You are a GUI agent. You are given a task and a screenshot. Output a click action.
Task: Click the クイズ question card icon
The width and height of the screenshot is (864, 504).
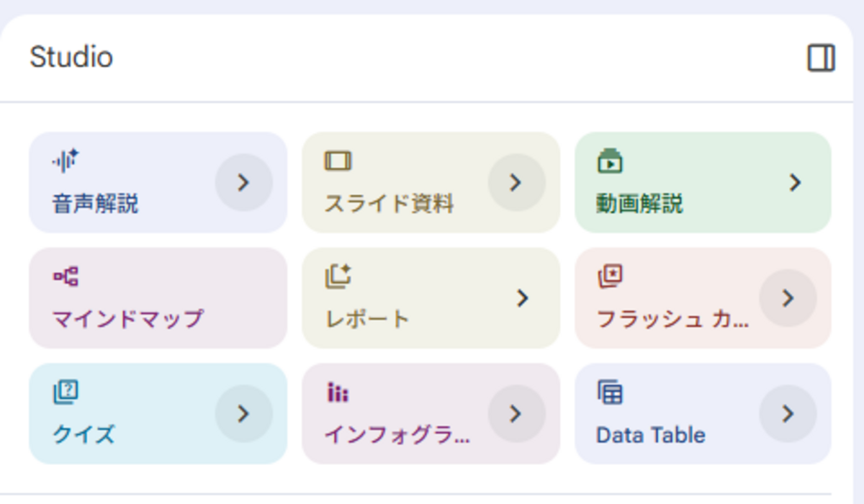pos(65,391)
